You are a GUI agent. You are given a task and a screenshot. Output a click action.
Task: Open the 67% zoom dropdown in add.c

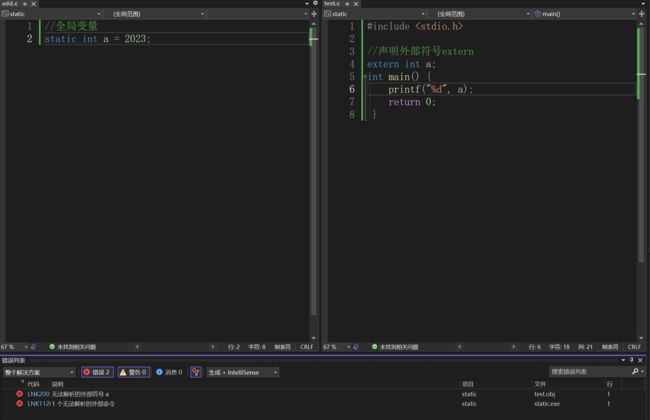26,347
